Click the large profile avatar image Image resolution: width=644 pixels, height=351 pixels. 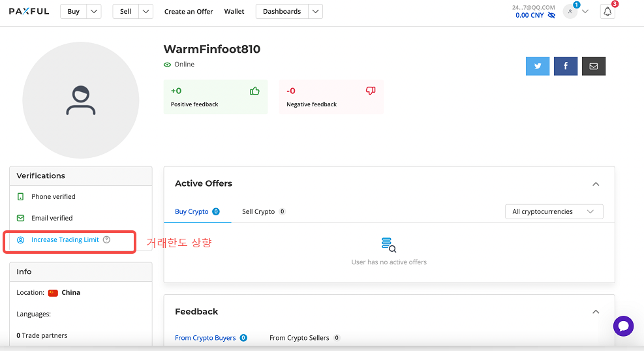[81, 100]
